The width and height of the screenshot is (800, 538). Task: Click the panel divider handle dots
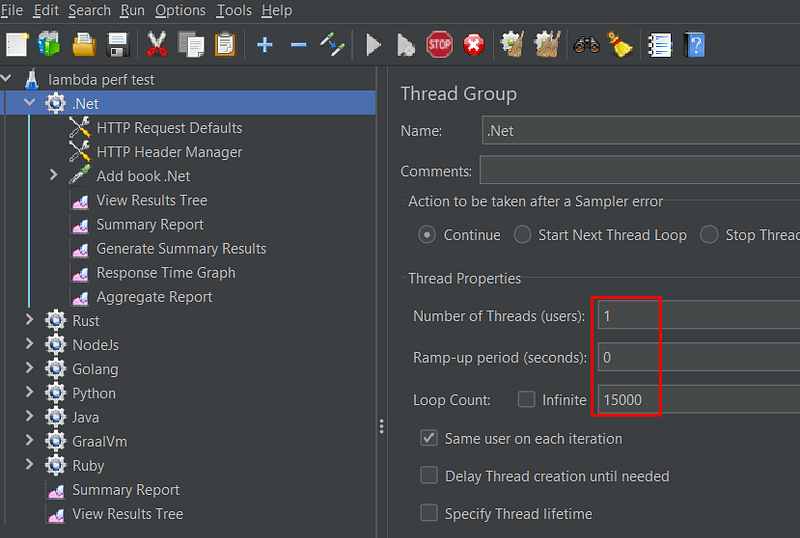tap(382, 426)
